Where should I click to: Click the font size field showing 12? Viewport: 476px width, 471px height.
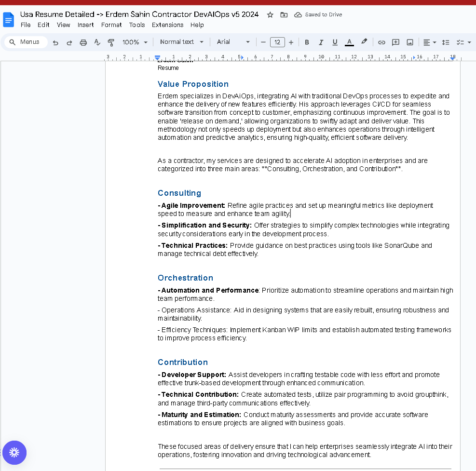point(277,42)
